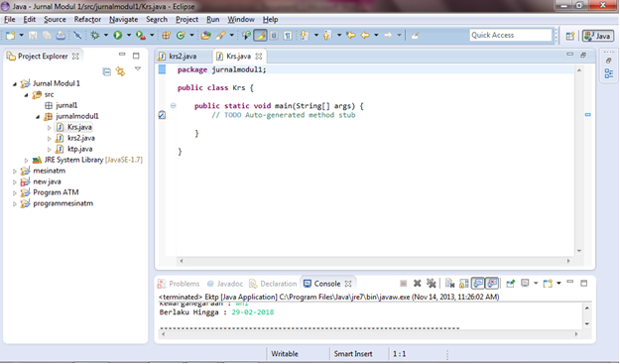Click the Save toolbar icon

coord(33,36)
